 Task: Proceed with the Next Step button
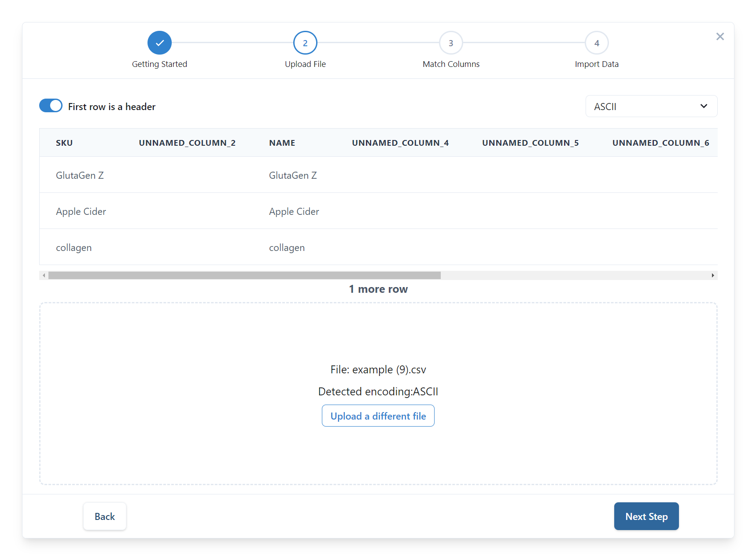(x=646, y=516)
